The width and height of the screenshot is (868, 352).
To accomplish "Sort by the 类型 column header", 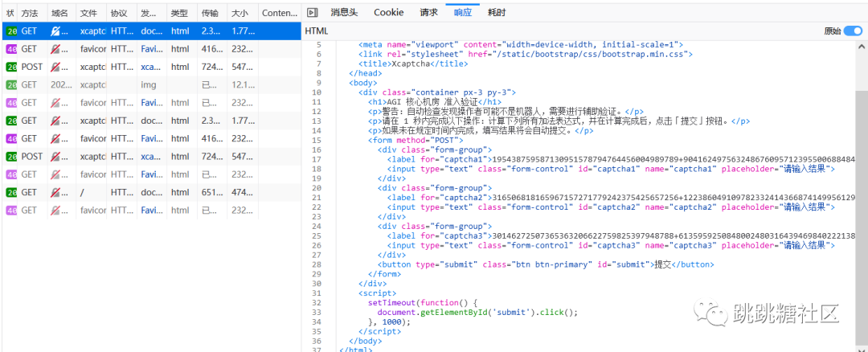I will point(182,12).
